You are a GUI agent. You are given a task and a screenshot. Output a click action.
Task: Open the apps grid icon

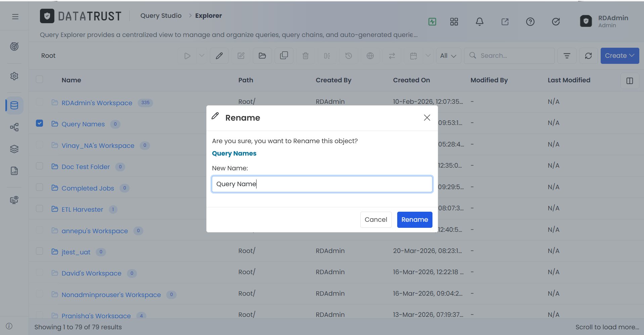[x=454, y=22]
